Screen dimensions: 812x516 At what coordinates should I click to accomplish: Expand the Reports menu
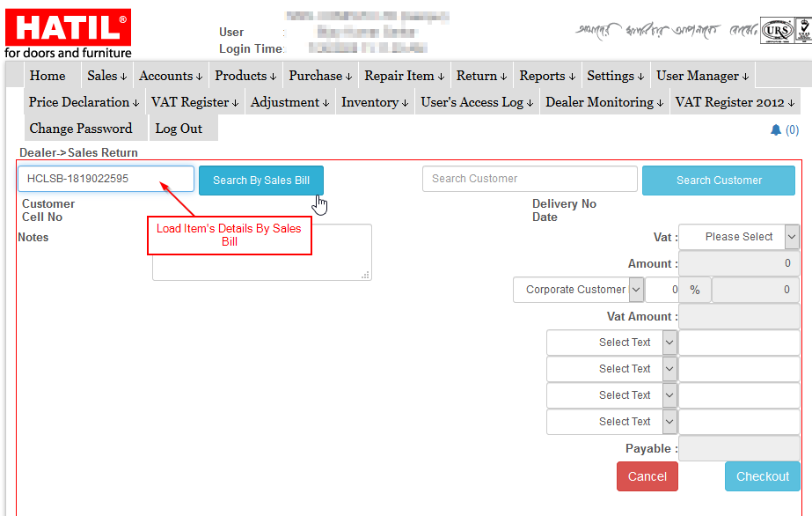point(547,76)
